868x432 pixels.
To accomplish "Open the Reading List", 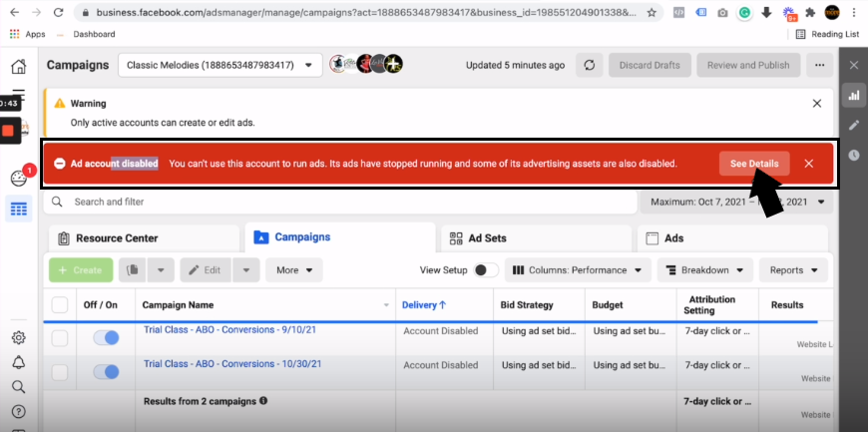I will point(827,34).
